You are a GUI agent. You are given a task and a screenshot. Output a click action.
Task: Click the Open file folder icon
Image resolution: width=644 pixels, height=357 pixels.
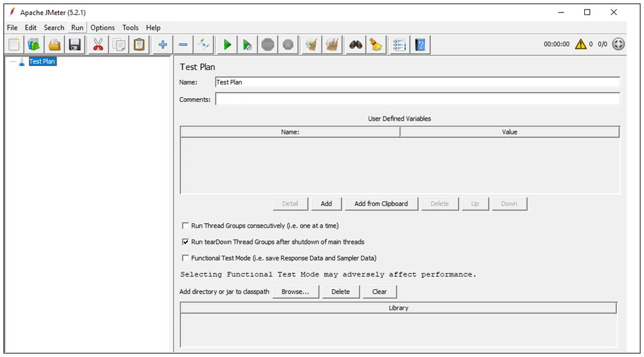point(54,45)
